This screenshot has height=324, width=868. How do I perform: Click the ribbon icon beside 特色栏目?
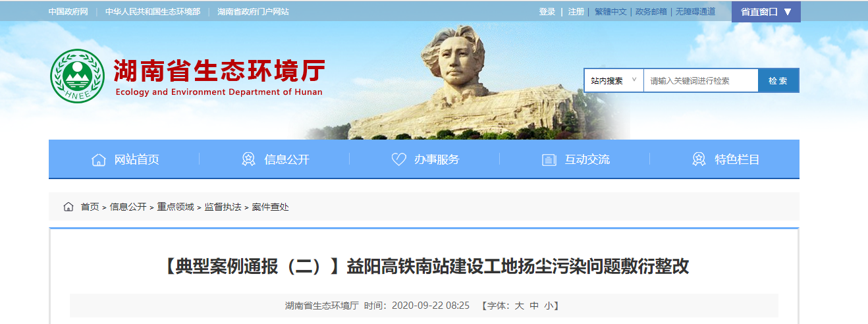click(x=699, y=159)
